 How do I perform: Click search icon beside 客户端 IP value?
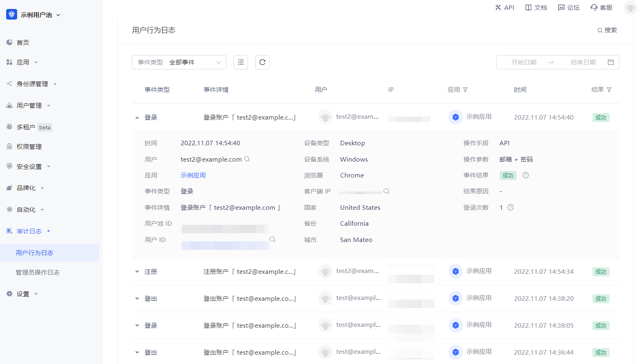[x=387, y=191]
